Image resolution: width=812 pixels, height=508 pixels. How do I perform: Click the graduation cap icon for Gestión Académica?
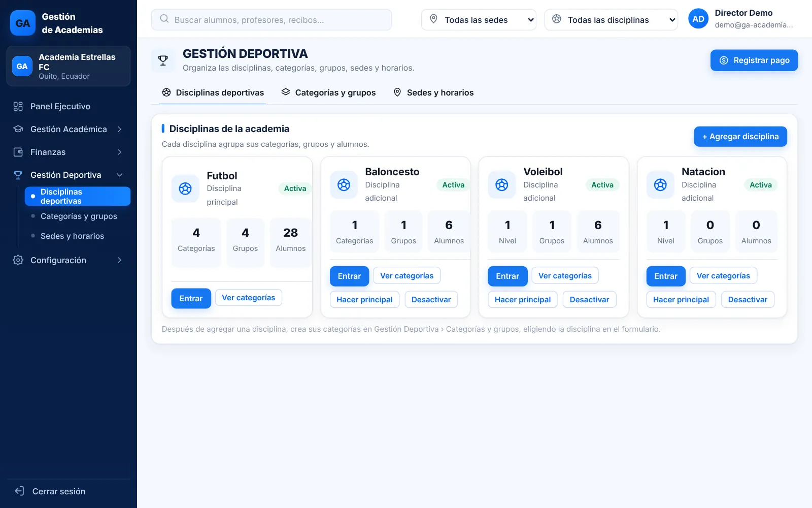click(18, 129)
